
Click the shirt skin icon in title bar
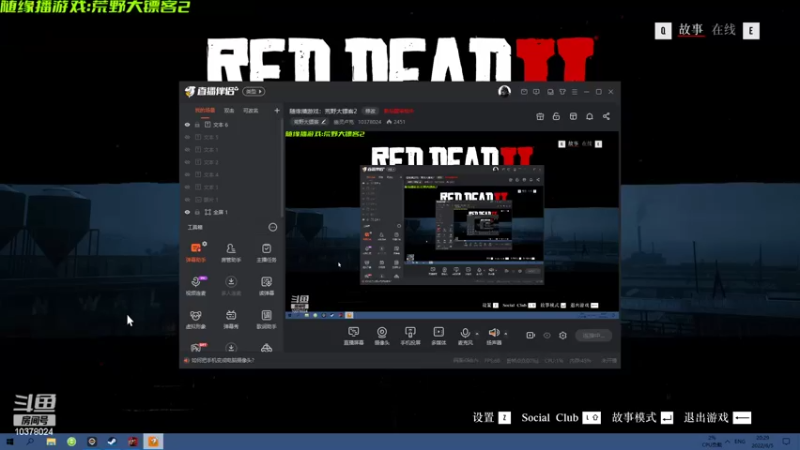tap(562, 92)
